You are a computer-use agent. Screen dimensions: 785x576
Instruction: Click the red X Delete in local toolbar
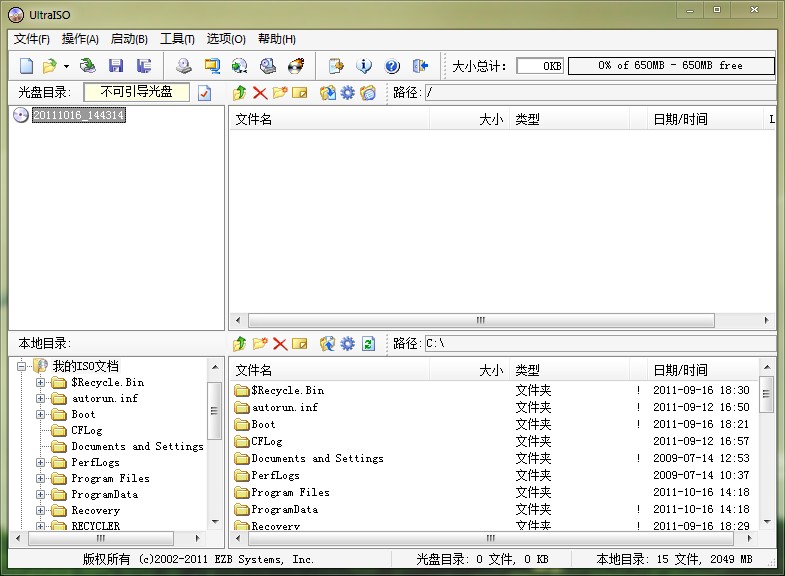tap(280, 344)
